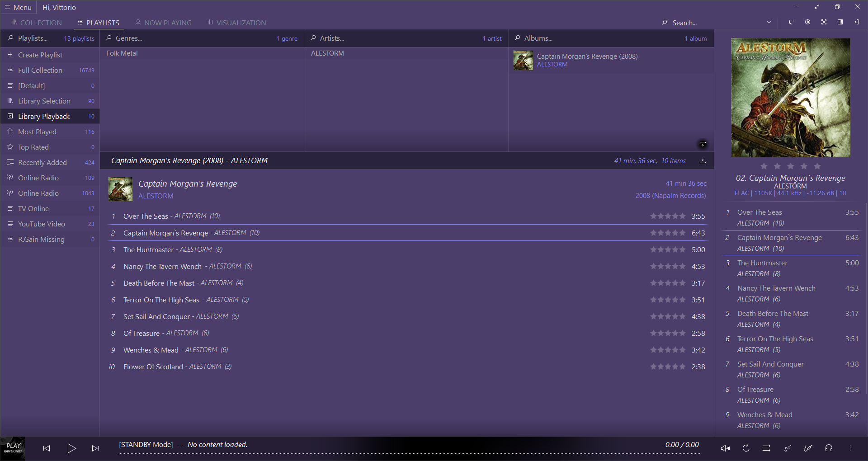Viewport: 868px width, 461px height.
Task: Click the fullscreen expand arrows icon
Action: click(824, 22)
